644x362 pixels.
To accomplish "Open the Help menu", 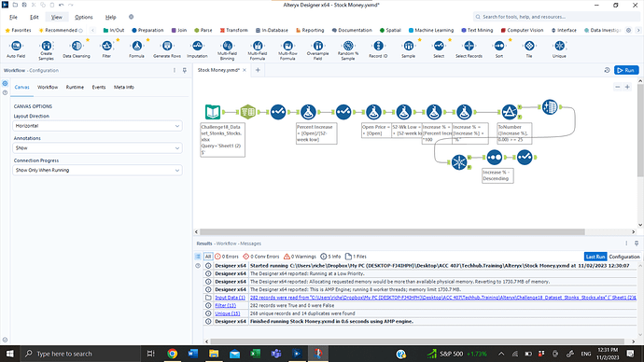I will coord(111,17).
